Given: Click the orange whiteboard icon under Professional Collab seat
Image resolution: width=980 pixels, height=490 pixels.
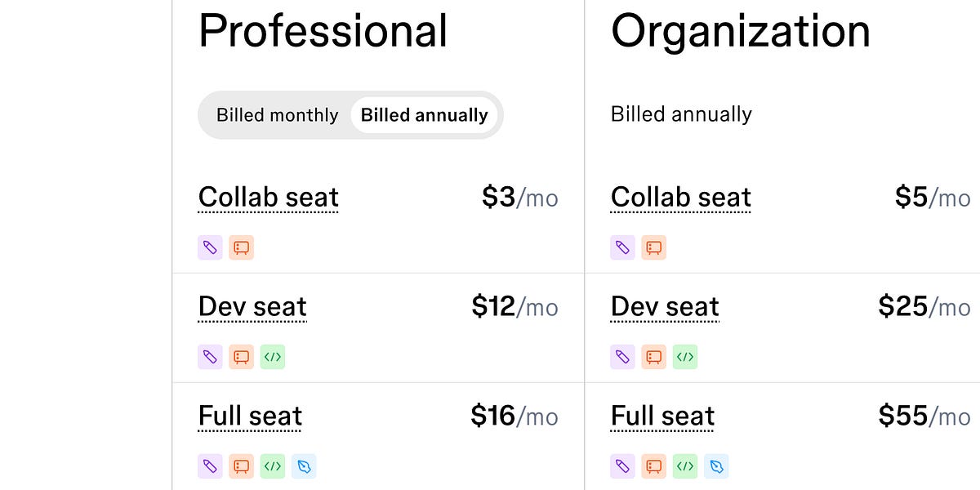Looking at the screenshot, I should click(x=241, y=247).
